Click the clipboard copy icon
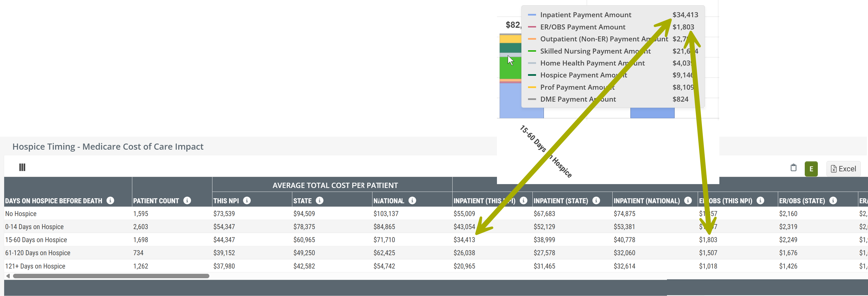The width and height of the screenshot is (868, 296). (x=793, y=168)
